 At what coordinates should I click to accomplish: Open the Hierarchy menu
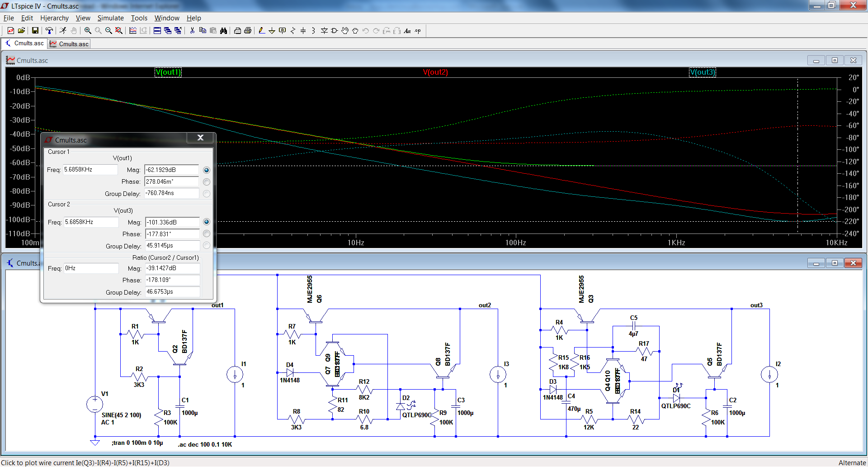coord(54,18)
